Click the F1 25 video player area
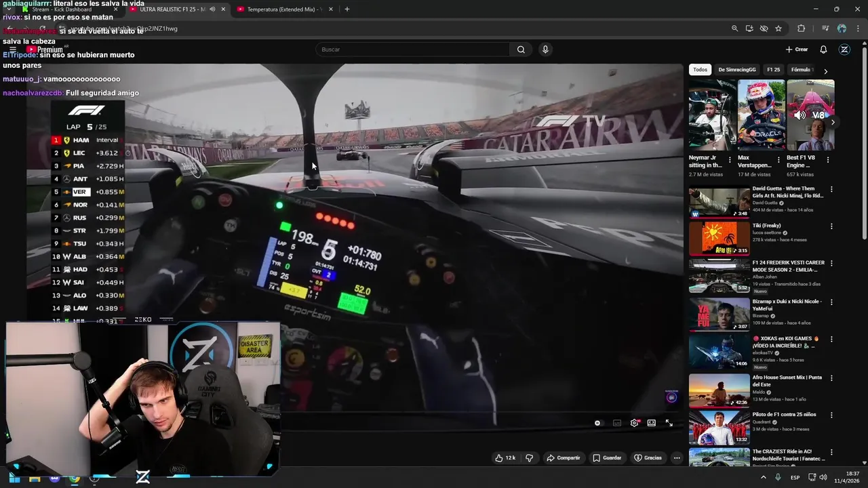 coord(355,247)
